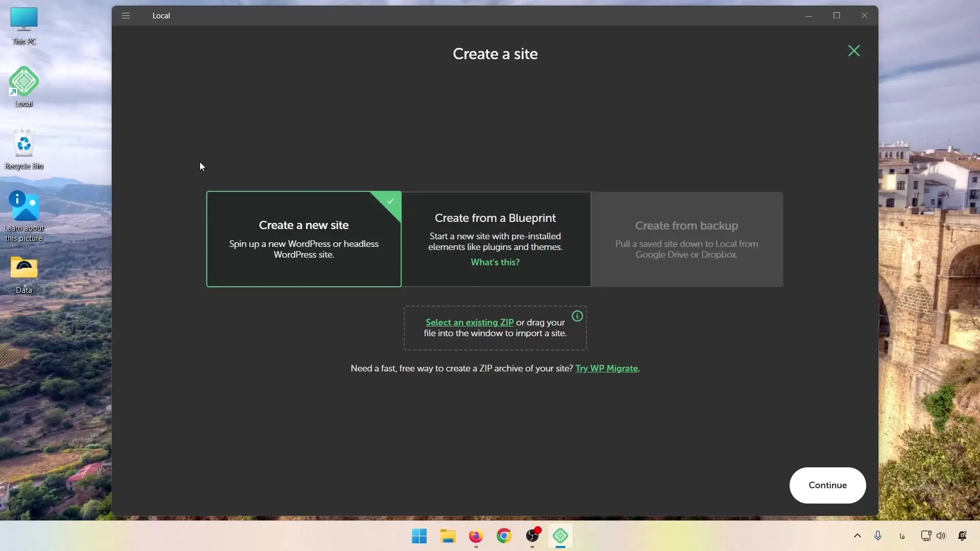Screen dimensions: 980x551
Task: Select the Create from backup card
Action: [687, 239]
